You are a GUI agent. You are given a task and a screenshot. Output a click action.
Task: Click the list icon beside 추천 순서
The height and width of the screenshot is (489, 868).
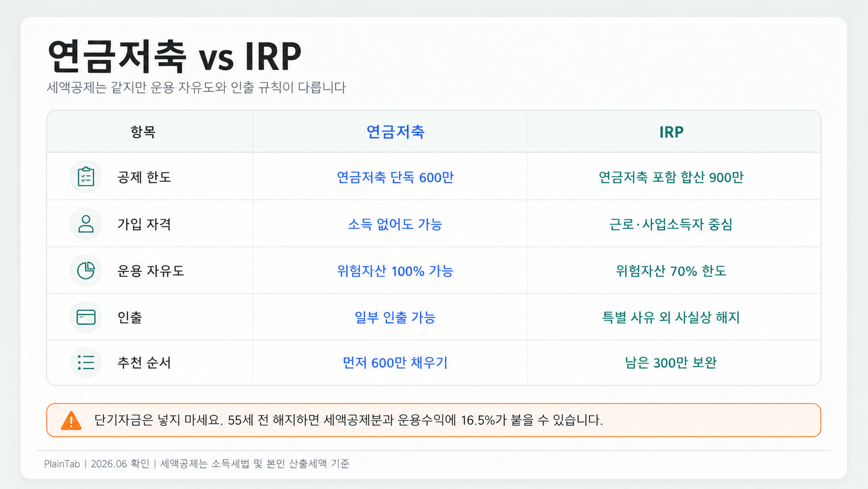coord(86,362)
